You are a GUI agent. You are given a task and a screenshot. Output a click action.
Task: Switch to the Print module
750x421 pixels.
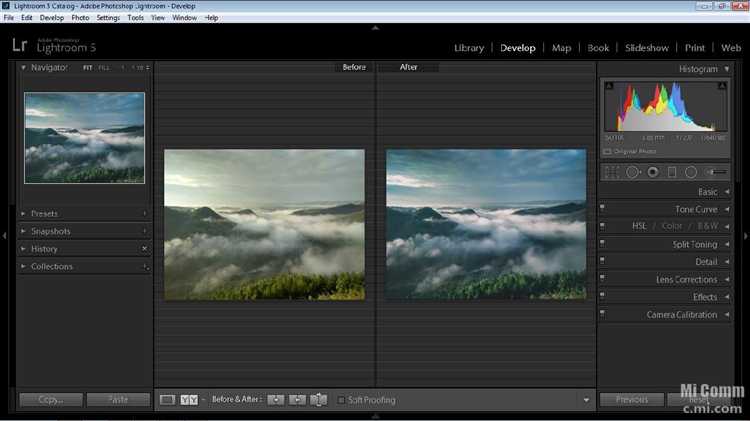tap(695, 48)
